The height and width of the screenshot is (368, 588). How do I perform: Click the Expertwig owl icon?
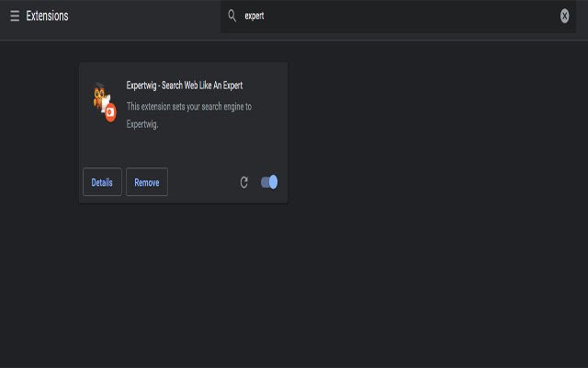pos(105,102)
